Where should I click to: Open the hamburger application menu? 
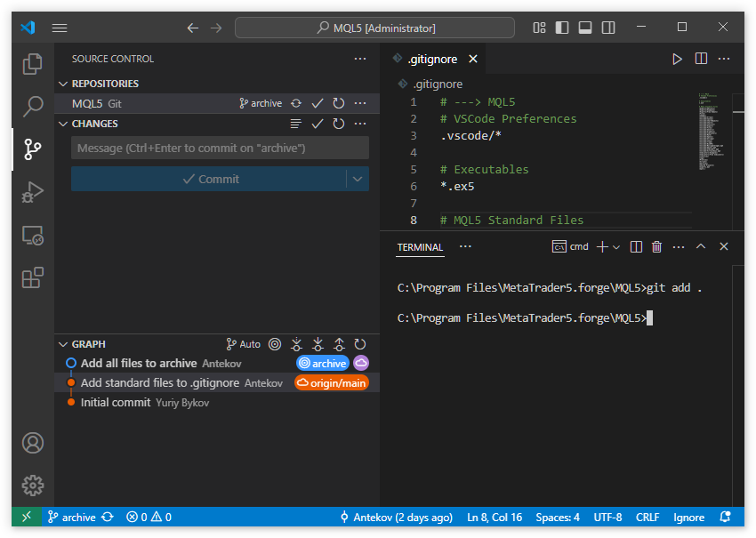pyautogui.click(x=60, y=28)
